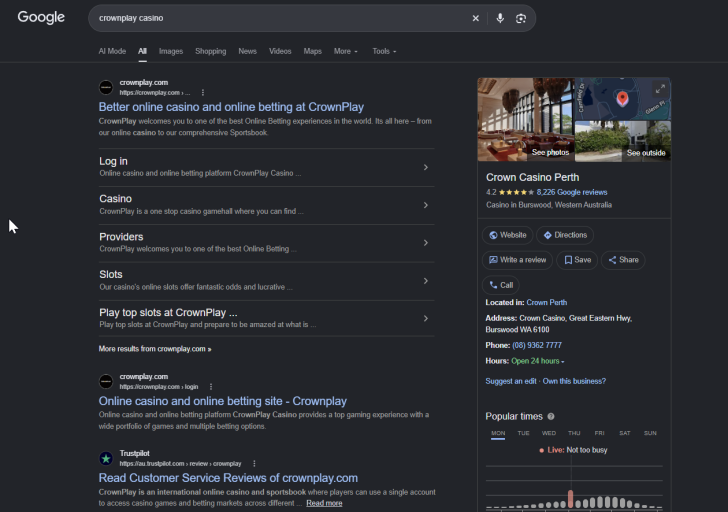Image resolution: width=728 pixels, height=512 pixels.
Task: Click phone number (08) 9362 7777
Action: pyautogui.click(x=537, y=345)
